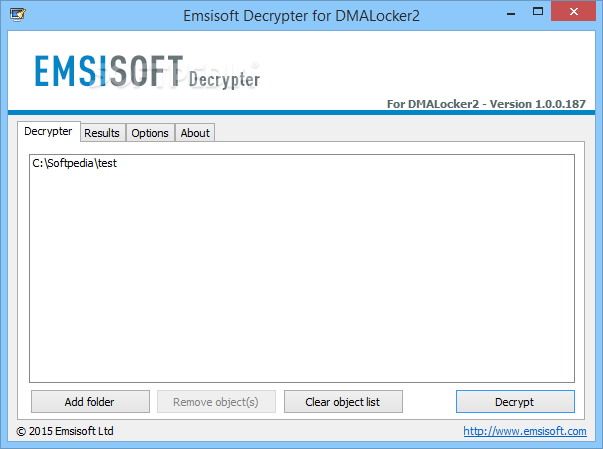Click the version 1.0.0.187 label
The image size is (603, 449).
click(x=486, y=104)
